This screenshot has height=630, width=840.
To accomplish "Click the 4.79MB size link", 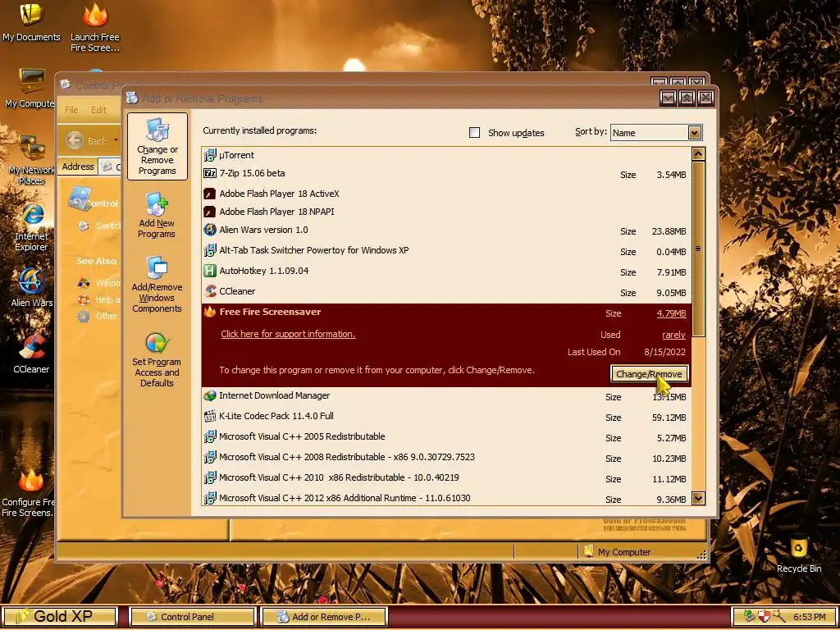I will tap(671, 313).
